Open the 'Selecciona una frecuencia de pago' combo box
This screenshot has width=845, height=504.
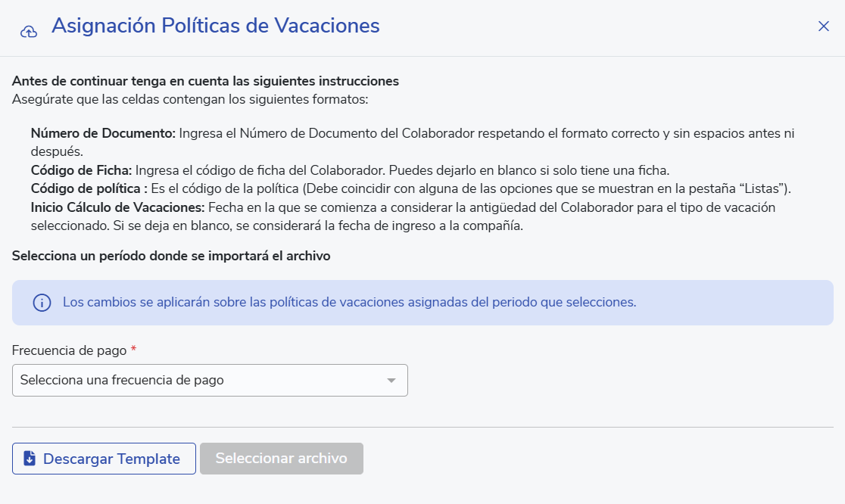tap(210, 380)
